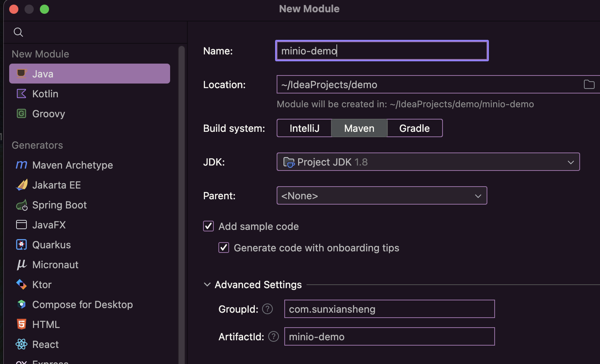
Task: Click the GroupId input field
Action: point(389,309)
